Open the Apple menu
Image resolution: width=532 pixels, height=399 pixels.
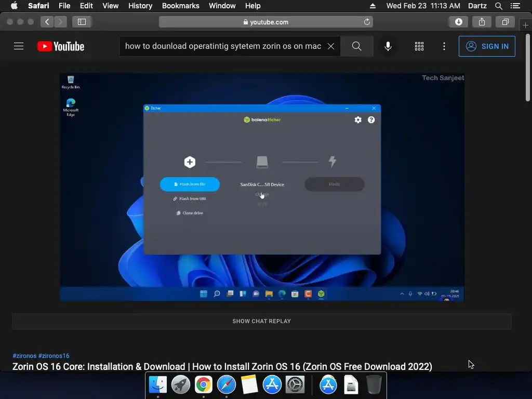tap(14, 6)
